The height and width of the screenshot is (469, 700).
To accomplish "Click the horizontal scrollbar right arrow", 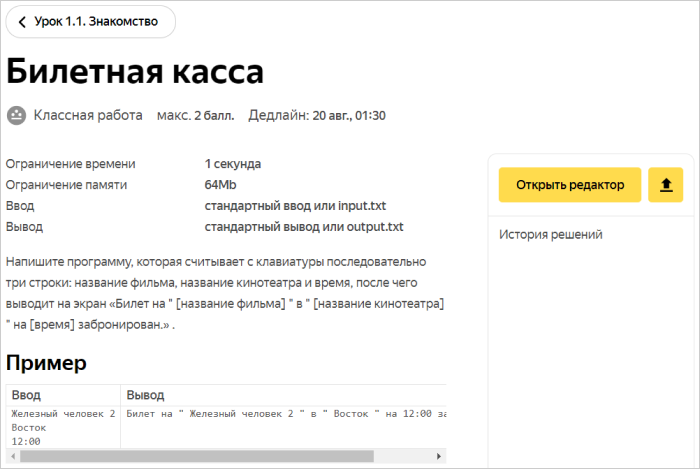I will tap(439, 456).
